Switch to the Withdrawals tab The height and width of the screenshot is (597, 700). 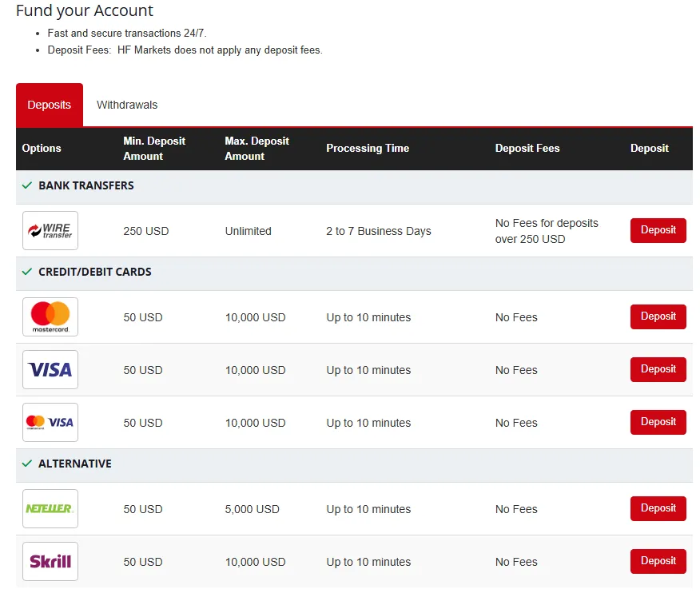[127, 105]
